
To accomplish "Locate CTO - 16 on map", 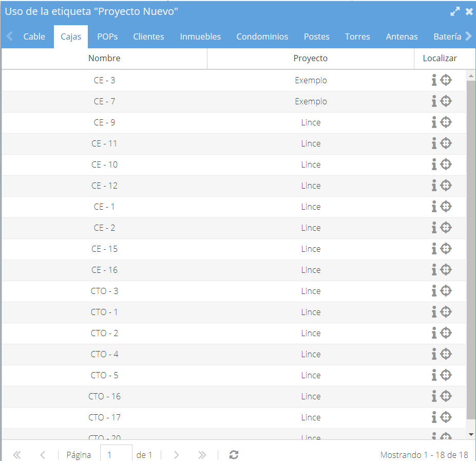I will [x=446, y=396].
